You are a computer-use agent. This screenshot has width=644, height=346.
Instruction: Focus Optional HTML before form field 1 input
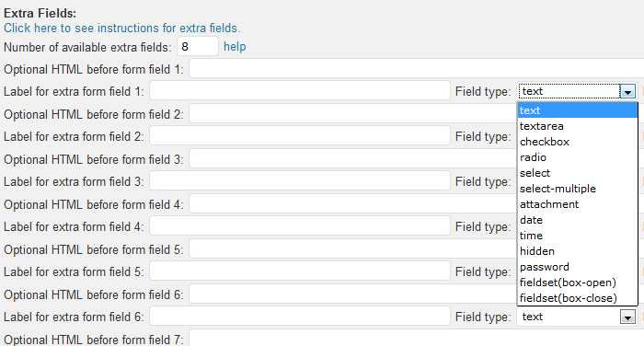pos(417,69)
